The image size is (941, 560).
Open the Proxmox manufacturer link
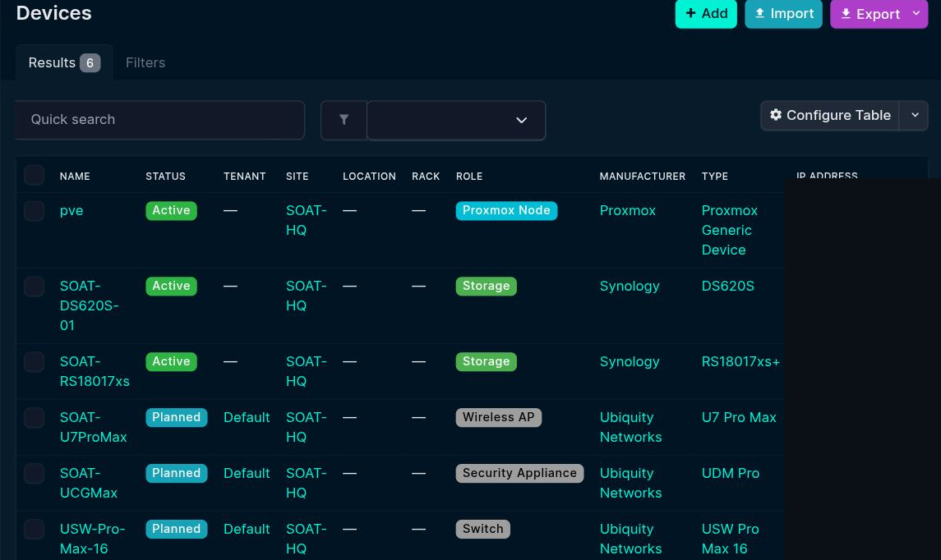pos(628,211)
